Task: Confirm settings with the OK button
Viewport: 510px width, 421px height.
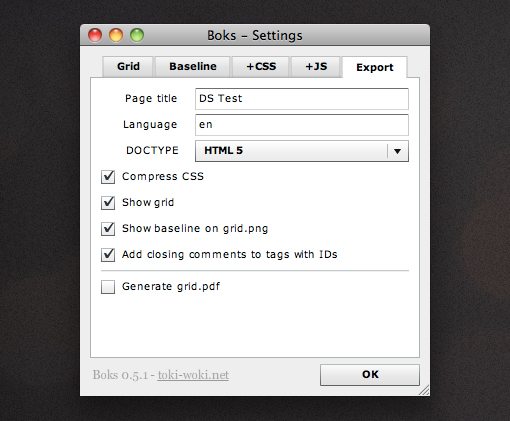Action: click(370, 375)
